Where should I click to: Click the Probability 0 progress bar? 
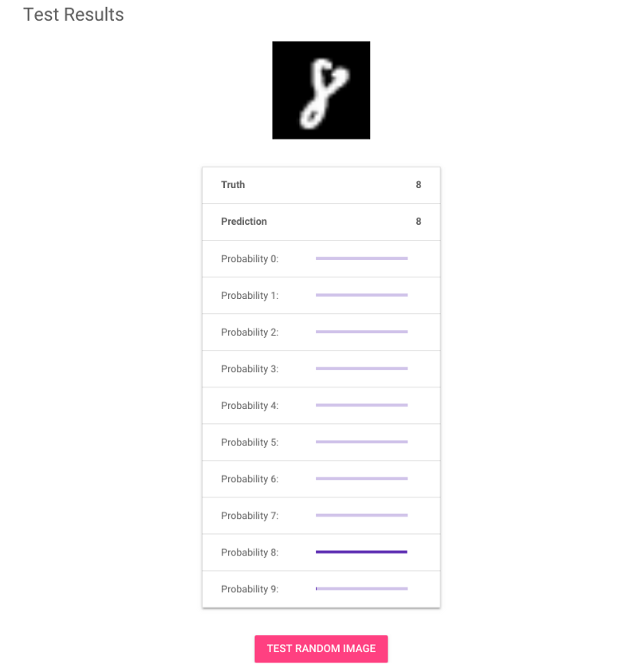pyautogui.click(x=361, y=258)
